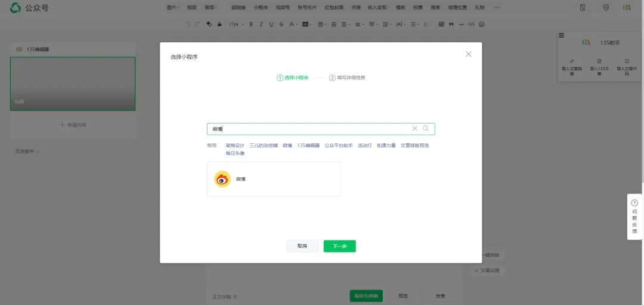Image resolution: width=644 pixels, height=305 pixels.
Task: Open the letter spacing |A| dropdown
Action: click(x=400, y=24)
